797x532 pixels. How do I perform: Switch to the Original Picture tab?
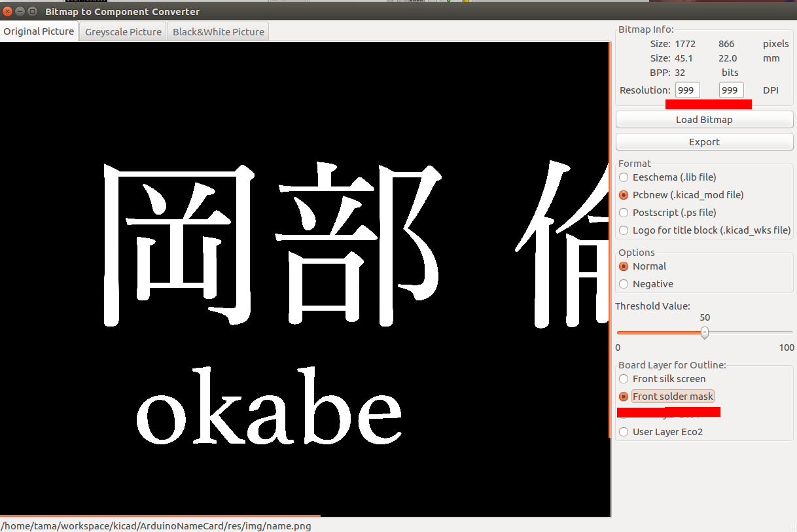coord(39,31)
